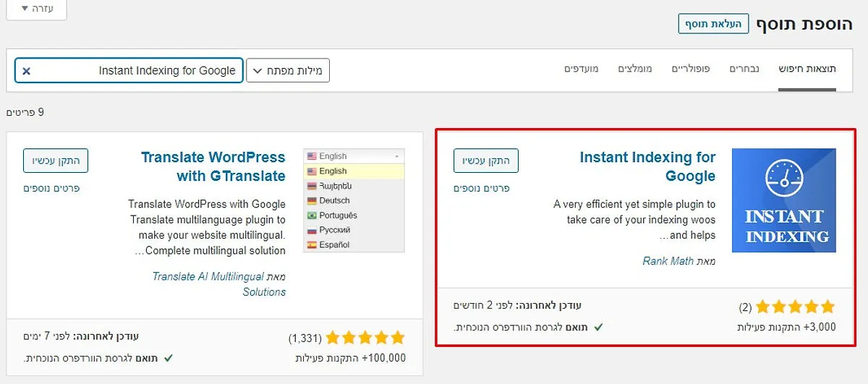Click the +3,000 התקנות פעילות text
Viewport: 868px width, 384px height.
[x=786, y=327]
